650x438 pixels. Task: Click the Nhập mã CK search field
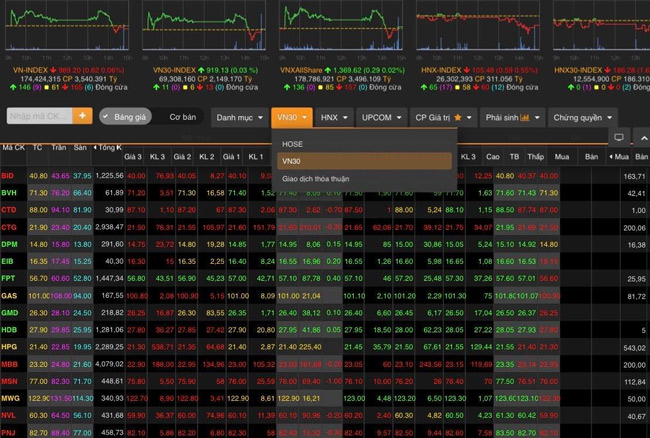(38, 116)
